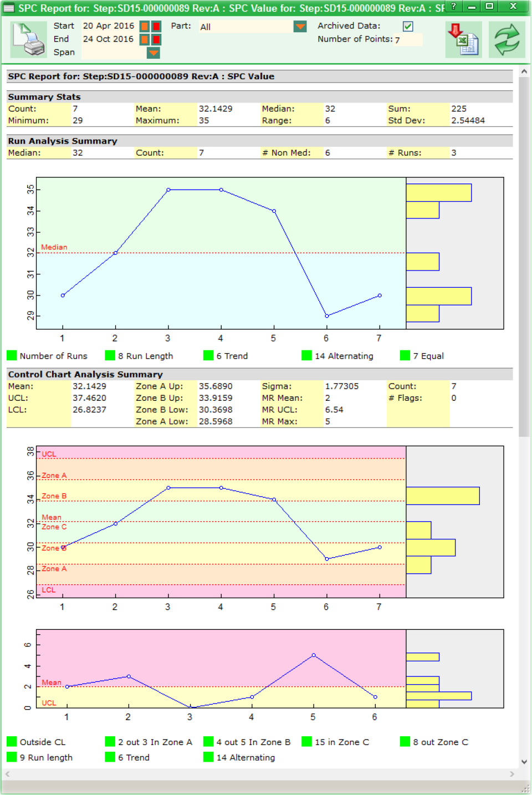Print the SPC report
Viewport: 532px width, 795px height.
point(29,39)
